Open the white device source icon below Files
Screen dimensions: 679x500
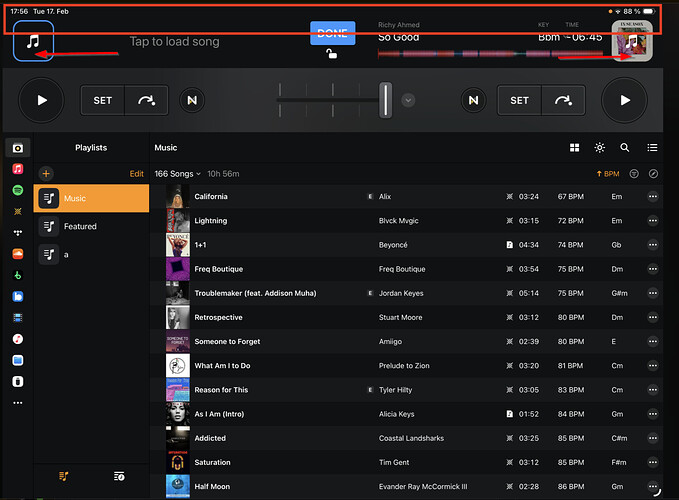(18, 381)
